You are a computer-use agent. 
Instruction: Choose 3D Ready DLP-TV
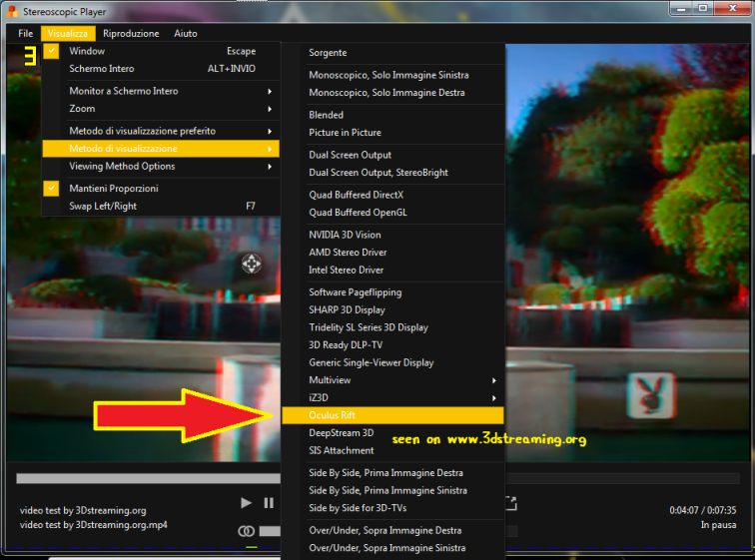coord(392,345)
